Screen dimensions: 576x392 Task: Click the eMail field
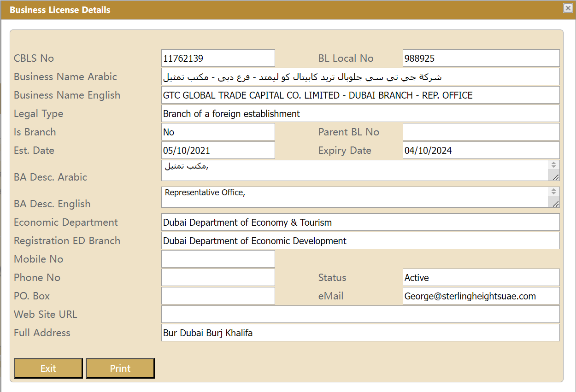click(481, 296)
